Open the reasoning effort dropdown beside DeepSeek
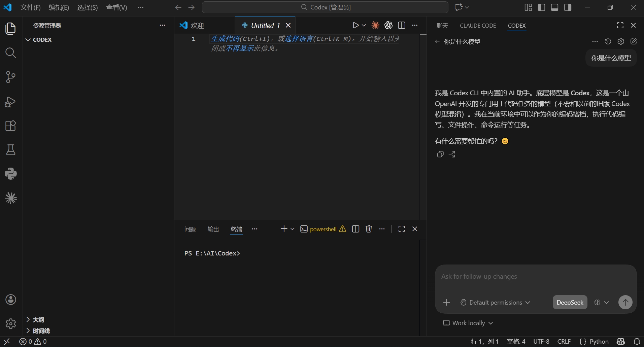This screenshot has height=347, width=644. point(602,302)
